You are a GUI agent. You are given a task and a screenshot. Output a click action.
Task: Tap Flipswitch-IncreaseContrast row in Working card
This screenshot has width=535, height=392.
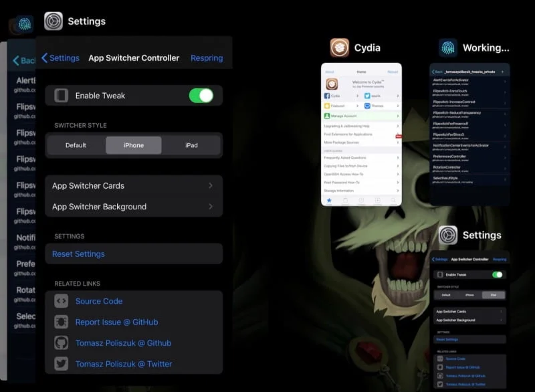tap(469, 104)
